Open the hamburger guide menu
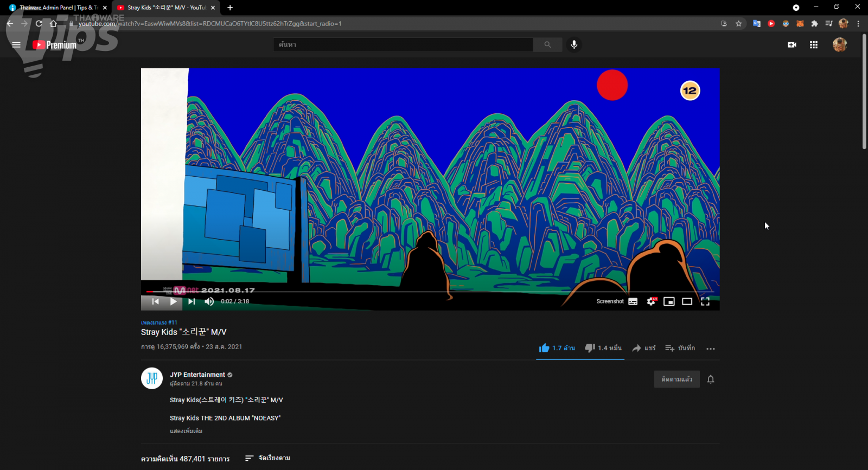The image size is (868, 470). [x=16, y=45]
